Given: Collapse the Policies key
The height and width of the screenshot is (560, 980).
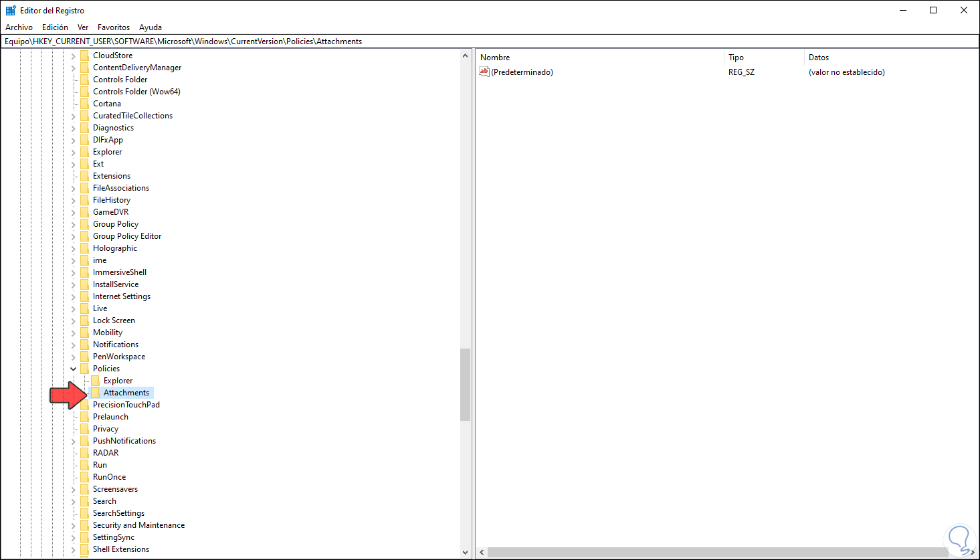Looking at the screenshot, I should (x=74, y=369).
